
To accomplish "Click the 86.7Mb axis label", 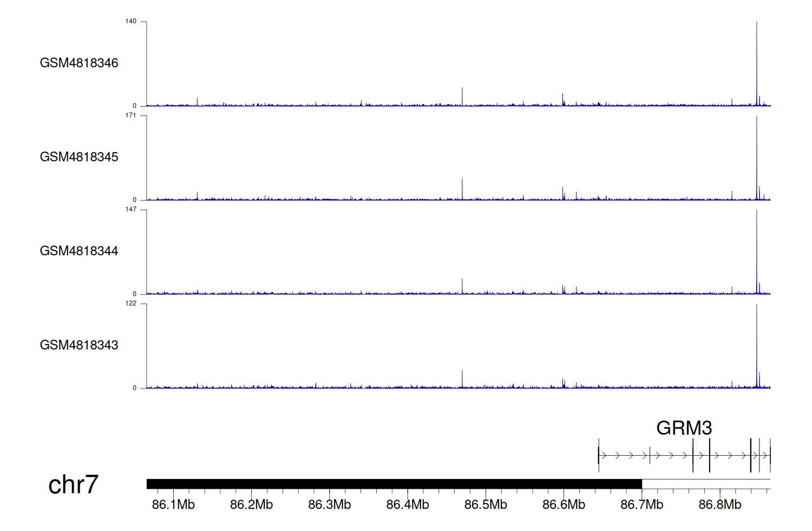I will 641,504.
